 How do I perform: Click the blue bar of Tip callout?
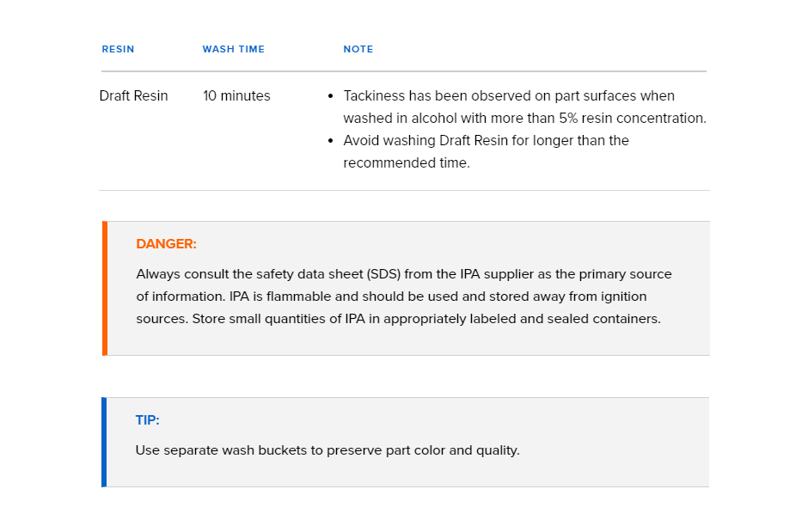pyautogui.click(x=104, y=442)
